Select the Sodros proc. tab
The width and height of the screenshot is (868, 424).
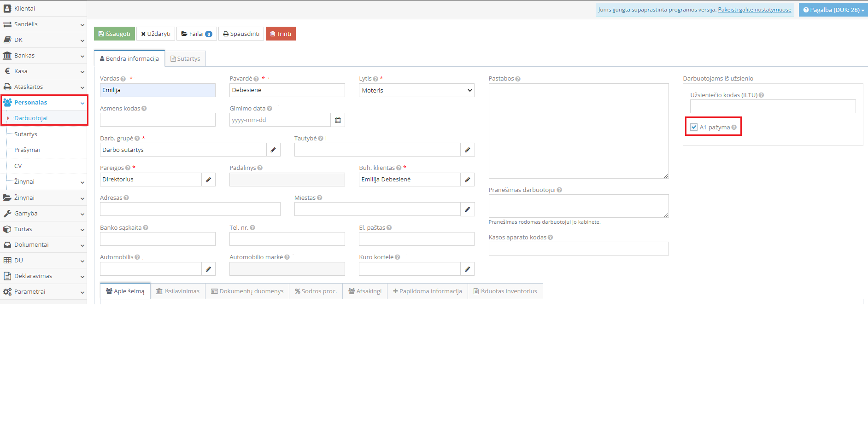pyautogui.click(x=316, y=291)
